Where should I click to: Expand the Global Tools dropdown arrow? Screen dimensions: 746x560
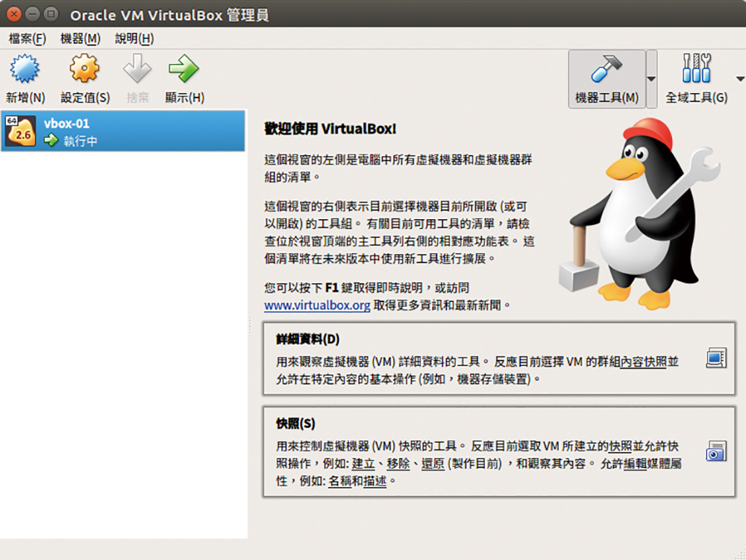point(740,79)
